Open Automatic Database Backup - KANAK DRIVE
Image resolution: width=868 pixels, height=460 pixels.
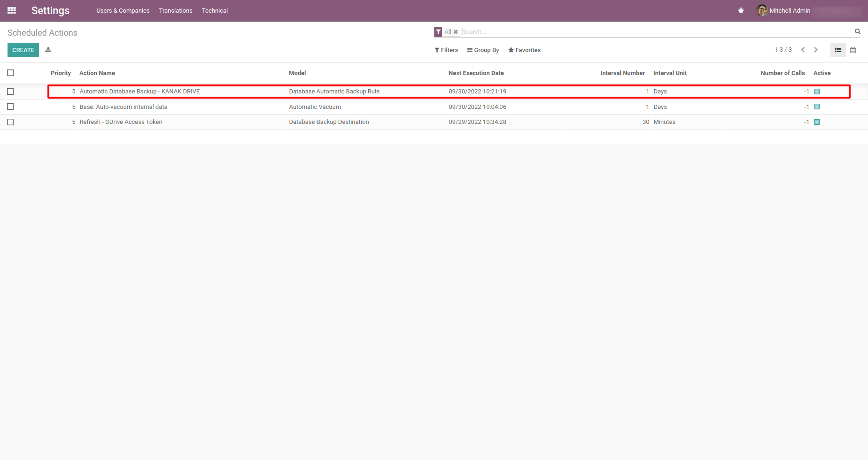point(139,92)
